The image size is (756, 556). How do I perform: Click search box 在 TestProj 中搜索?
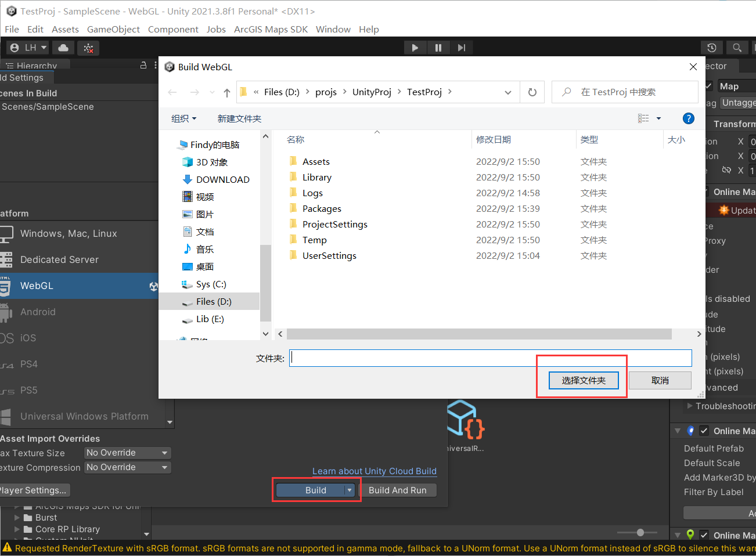coord(625,92)
